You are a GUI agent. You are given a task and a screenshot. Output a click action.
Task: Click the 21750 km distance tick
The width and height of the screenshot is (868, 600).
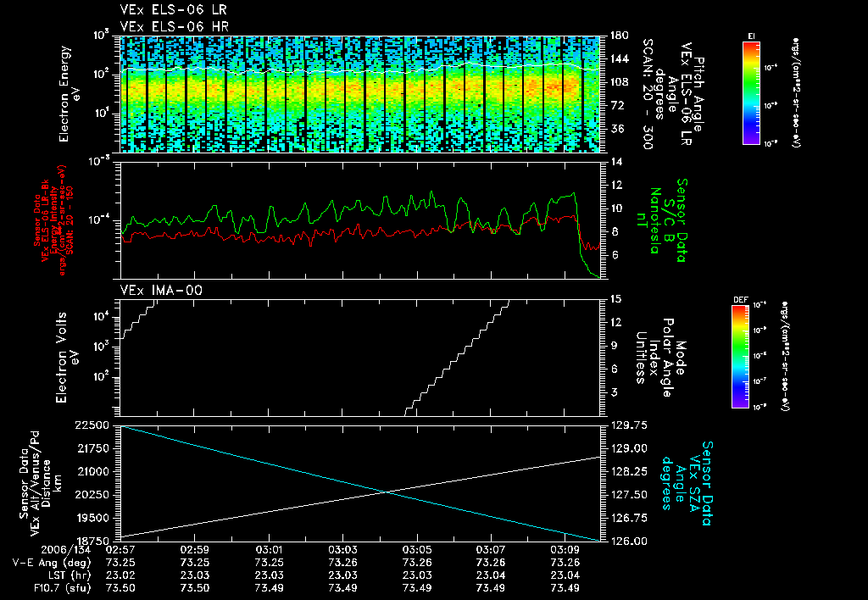92,448
